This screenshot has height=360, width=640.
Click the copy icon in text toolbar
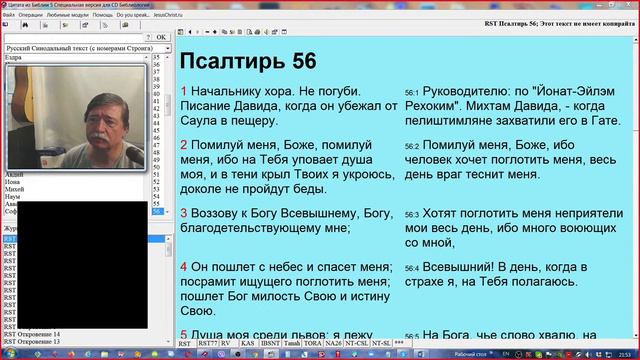click(224, 32)
